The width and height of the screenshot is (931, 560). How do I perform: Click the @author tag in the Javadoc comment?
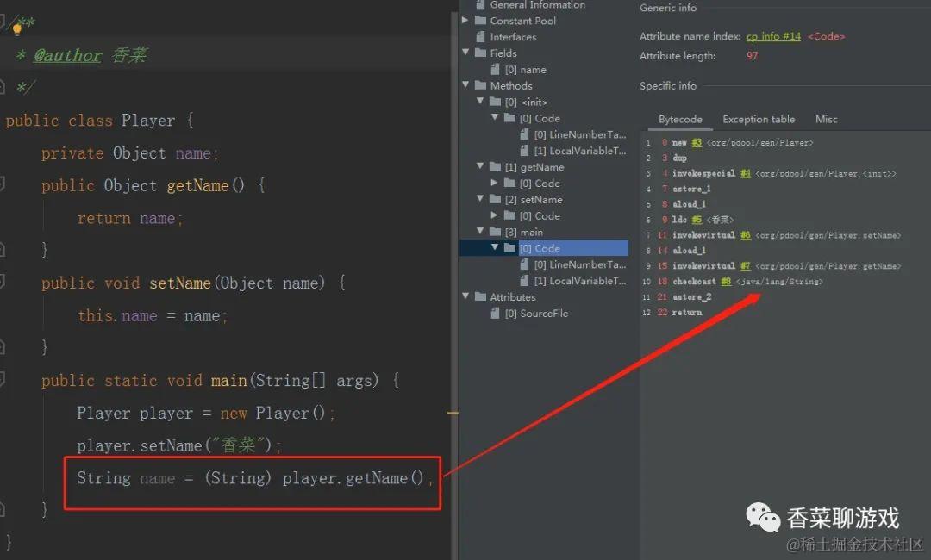point(67,55)
